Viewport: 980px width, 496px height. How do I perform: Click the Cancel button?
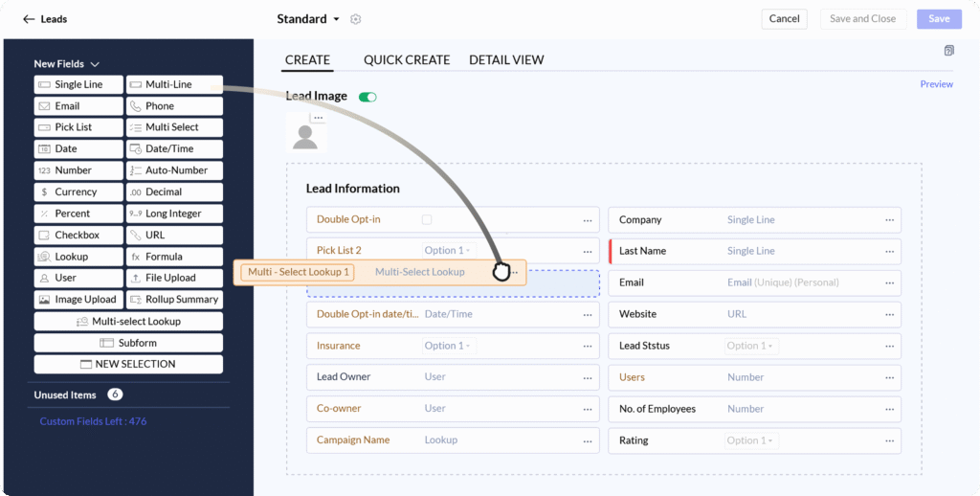tap(785, 19)
